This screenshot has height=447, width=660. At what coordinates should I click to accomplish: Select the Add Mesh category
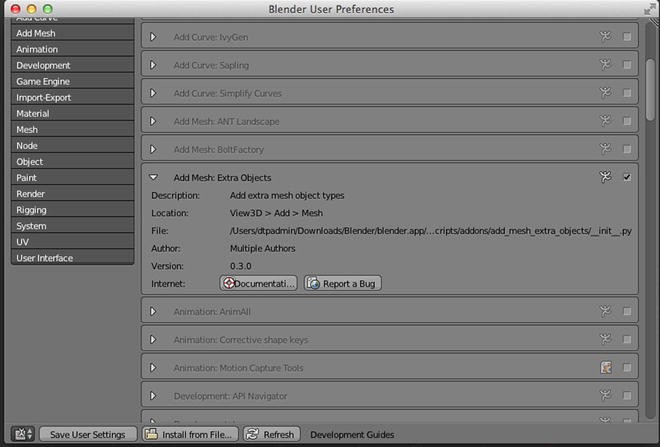[x=72, y=33]
